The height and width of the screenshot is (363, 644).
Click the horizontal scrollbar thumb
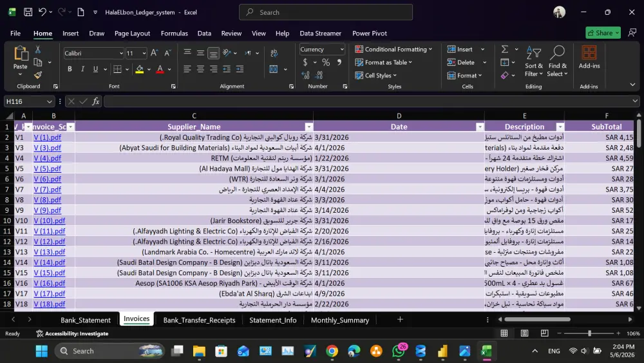pos(537,319)
